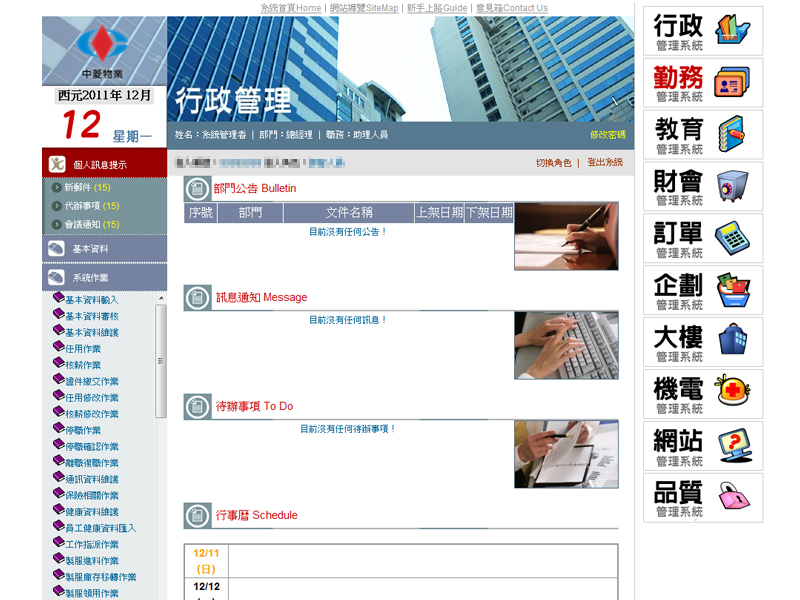Viewport: 800px width, 600px height.
Task: Click the 訊息通知 Message clipboard icon
Action: coord(197,298)
